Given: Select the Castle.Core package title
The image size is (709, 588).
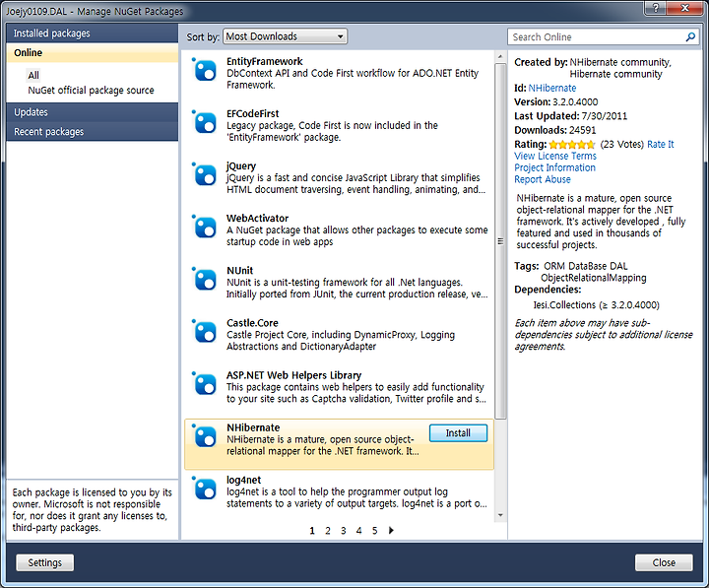Looking at the screenshot, I should [x=252, y=323].
